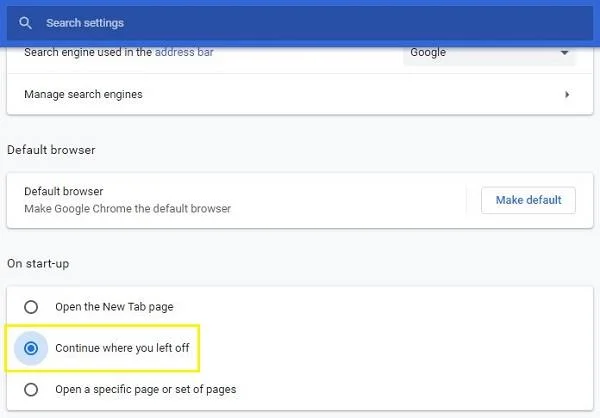Open the address bar link

(x=184, y=52)
